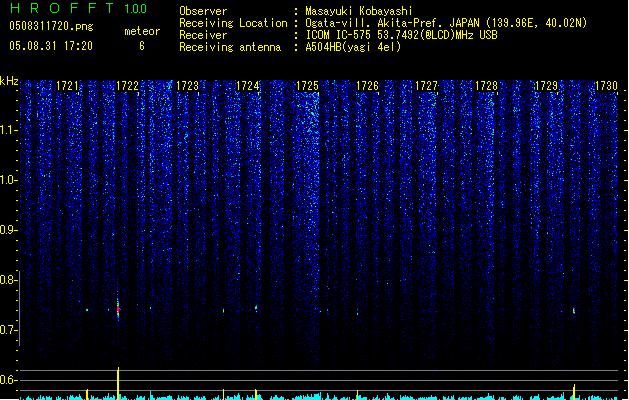Click the observer name Masayuki Kobayashi
The image size is (629, 400).
(359, 11)
